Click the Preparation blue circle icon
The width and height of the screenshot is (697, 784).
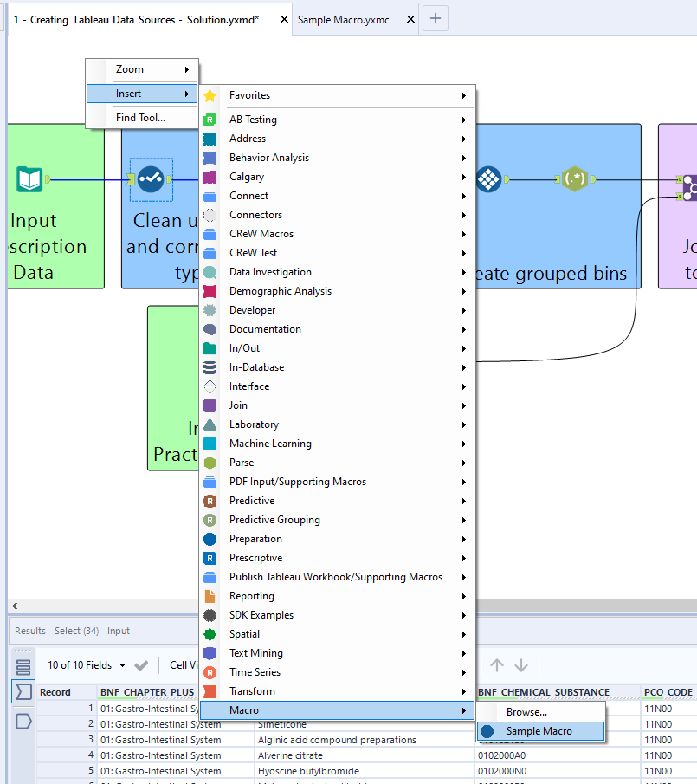click(x=210, y=539)
